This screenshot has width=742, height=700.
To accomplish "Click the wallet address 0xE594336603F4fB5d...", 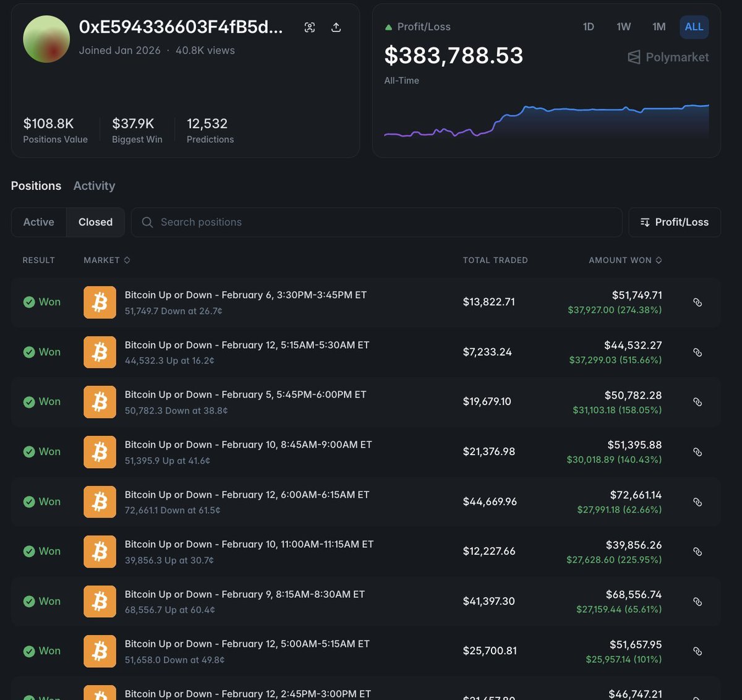I will pyautogui.click(x=181, y=27).
